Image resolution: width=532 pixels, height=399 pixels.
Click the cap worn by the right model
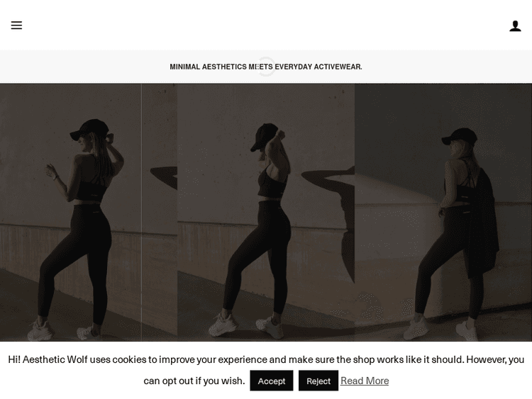click(x=460, y=136)
